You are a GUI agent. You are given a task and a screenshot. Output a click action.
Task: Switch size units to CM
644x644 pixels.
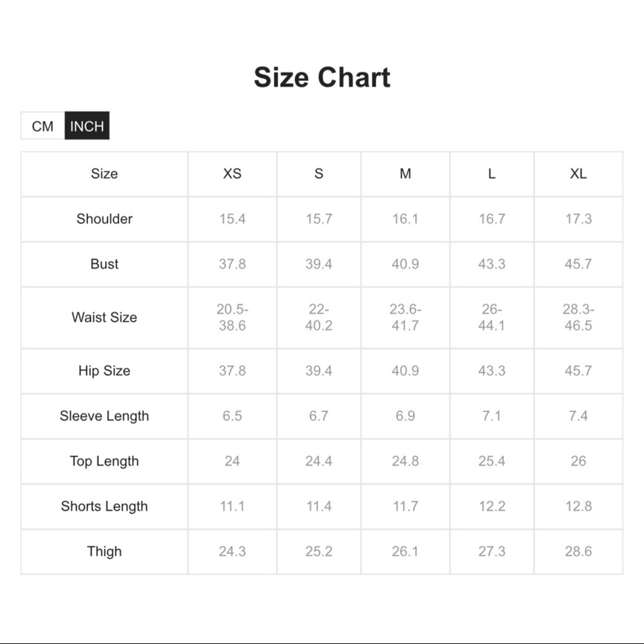point(43,126)
